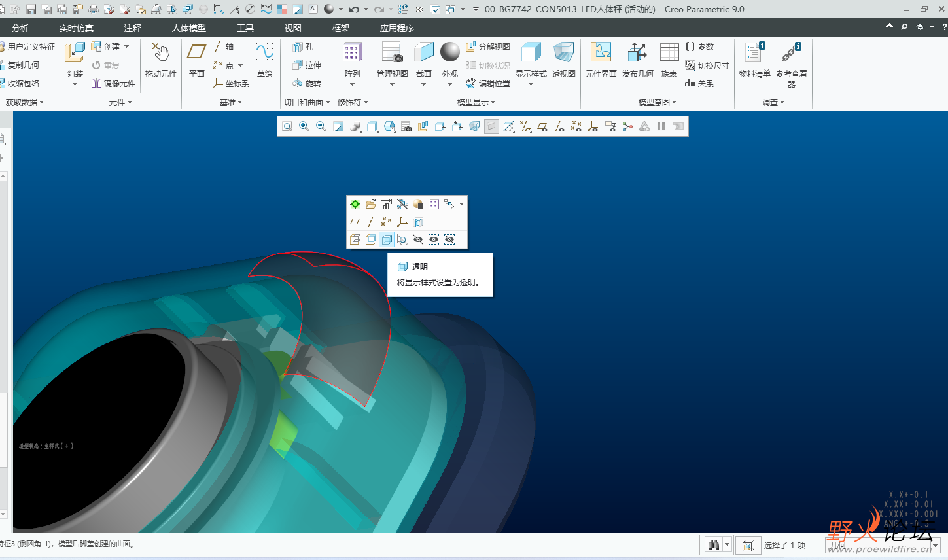The height and width of the screenshot is (560, 948).
Task: Click the 切换尺寸 button
Action: click(707, 65)
